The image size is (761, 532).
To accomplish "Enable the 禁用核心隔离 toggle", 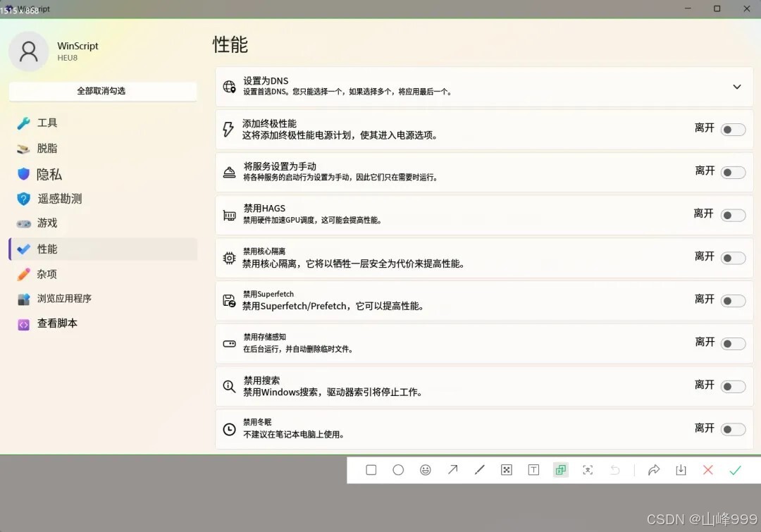I will point(733,258).
